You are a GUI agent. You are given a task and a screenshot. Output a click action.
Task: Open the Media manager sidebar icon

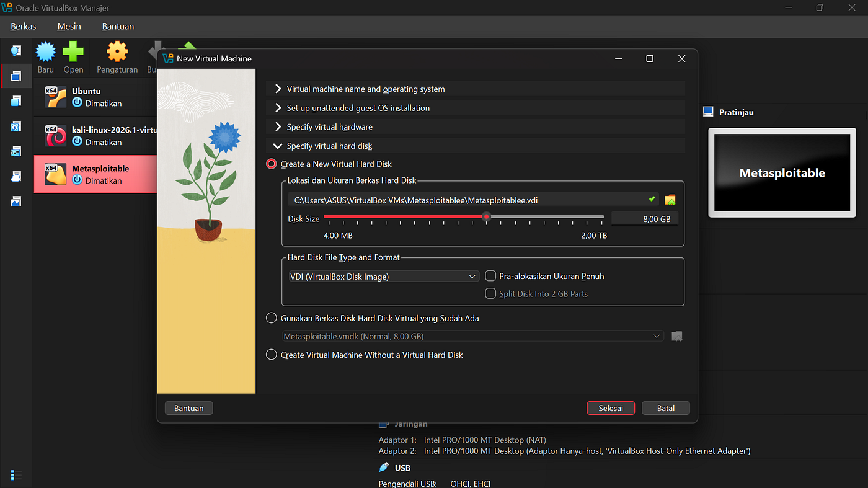tap(16, 126)
